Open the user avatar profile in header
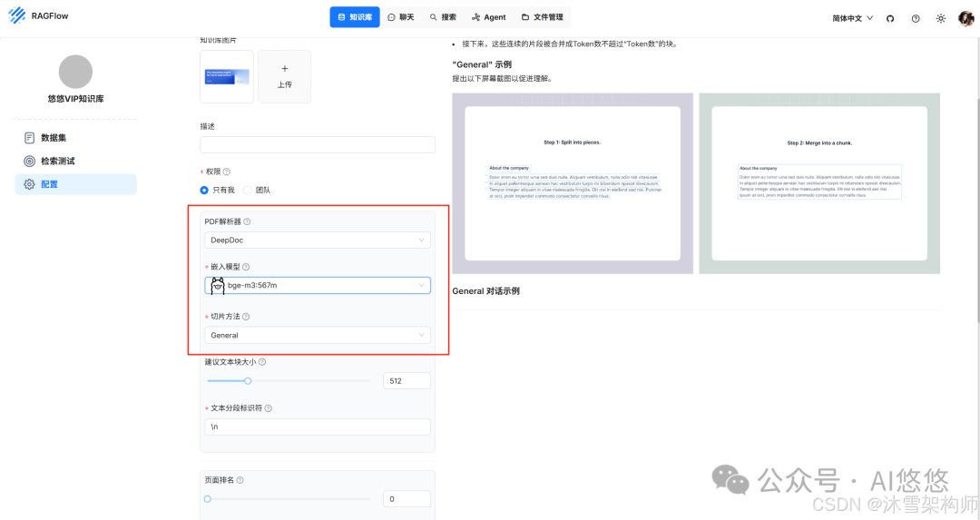 pyautogui.click(x=966, y=18)
